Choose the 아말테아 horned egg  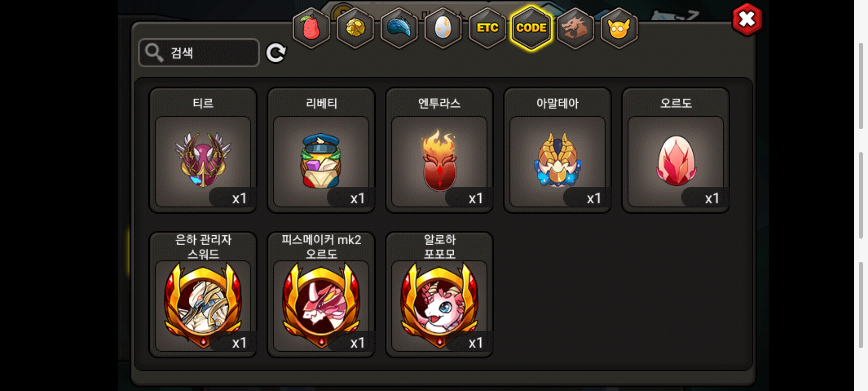coord(557,150)
